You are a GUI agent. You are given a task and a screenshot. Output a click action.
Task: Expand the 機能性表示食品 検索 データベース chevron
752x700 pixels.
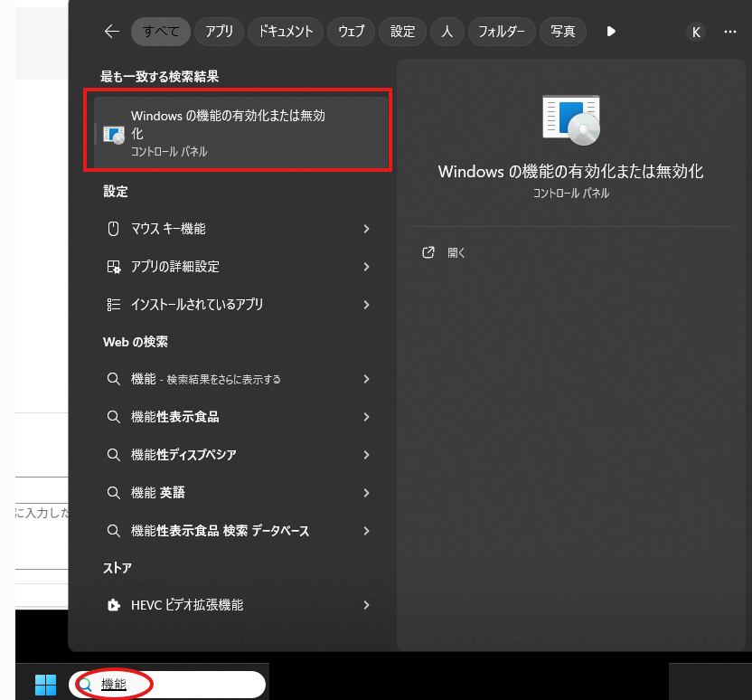point(366,531)
